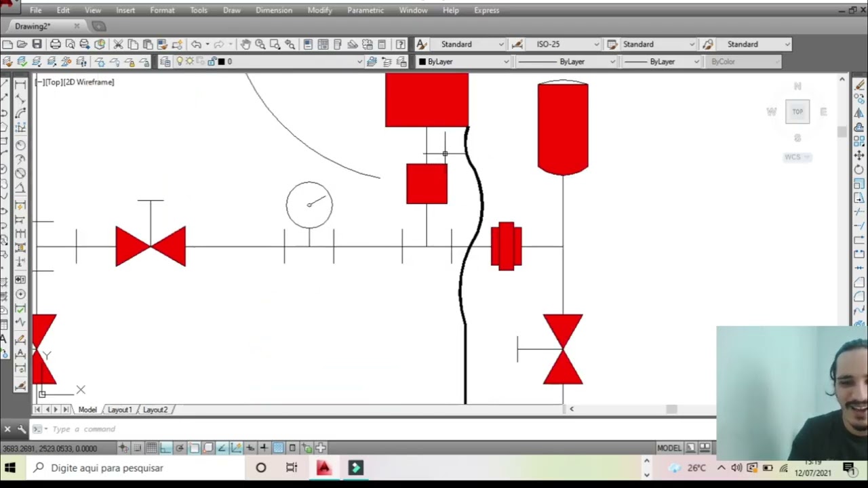Open the ByLayer linetype dropdown
Viewport: 868px width, 488px height.
coord(612,62)
